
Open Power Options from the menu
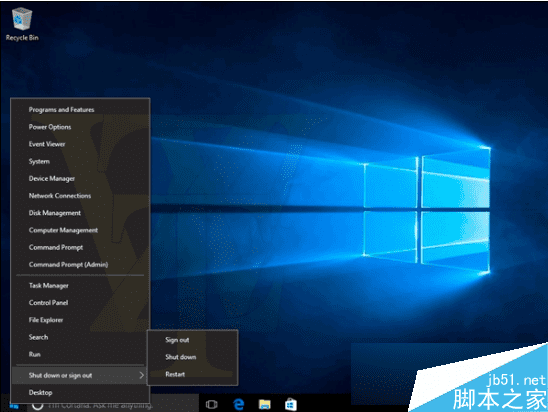(81, 127)
